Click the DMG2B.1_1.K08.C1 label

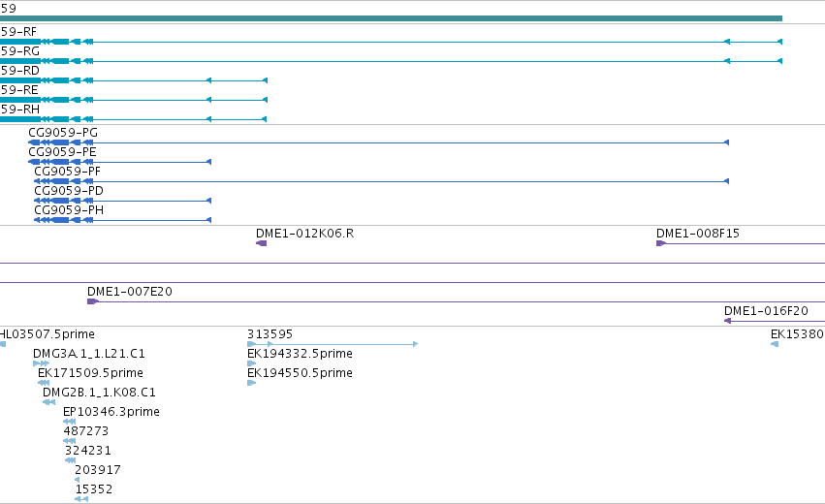100,393
